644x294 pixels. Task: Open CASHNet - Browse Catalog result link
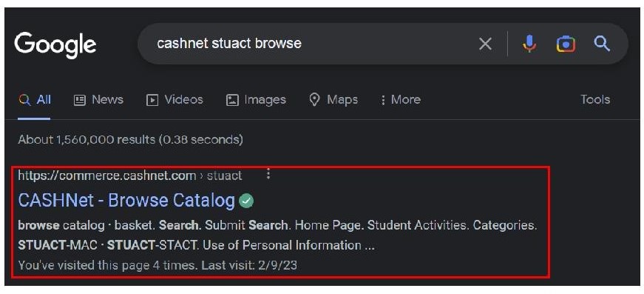pyautogui.click(x=126, y=201)
